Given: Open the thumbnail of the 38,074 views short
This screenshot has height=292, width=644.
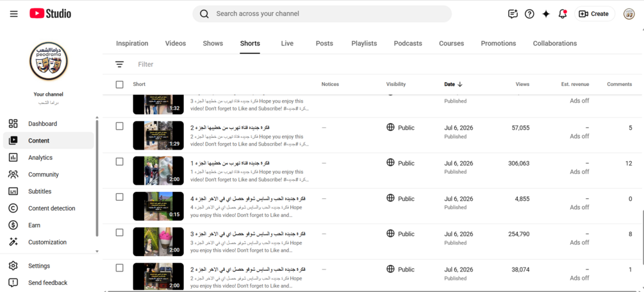Looking at the screenshot, I should coord(158,277).
